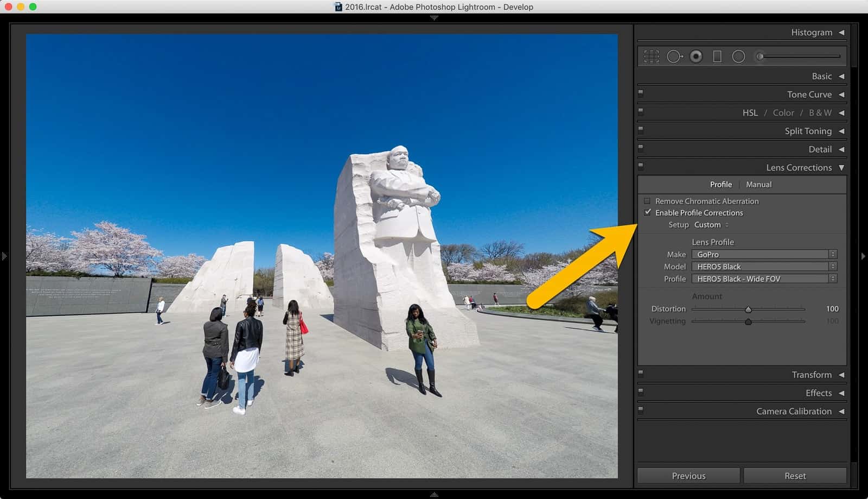Screen dimensions: 868x499
Task: Toggle Transform panel on/off switch
Action: 641,373
